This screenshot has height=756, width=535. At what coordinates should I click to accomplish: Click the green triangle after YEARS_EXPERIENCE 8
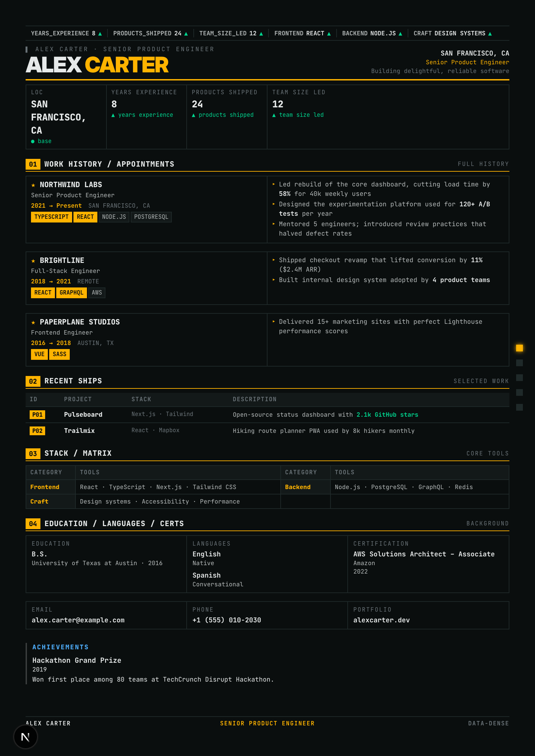(100, 34)
